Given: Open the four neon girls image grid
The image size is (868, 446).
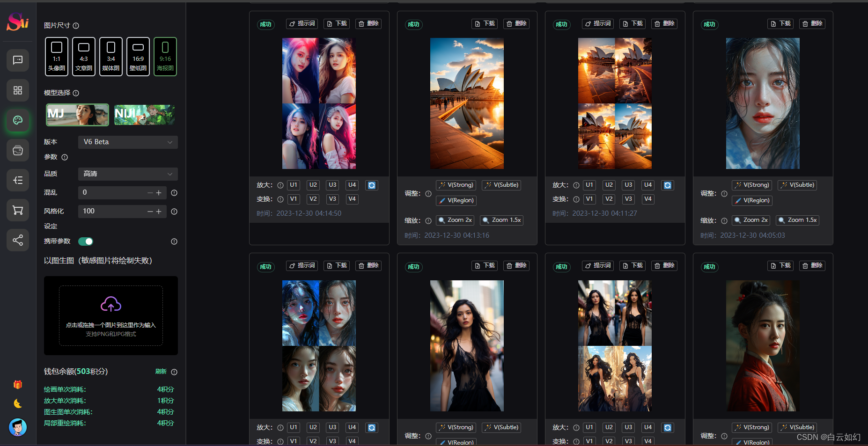Looking at the screenshot, I should pyautogui.click(x=319, y=103).
